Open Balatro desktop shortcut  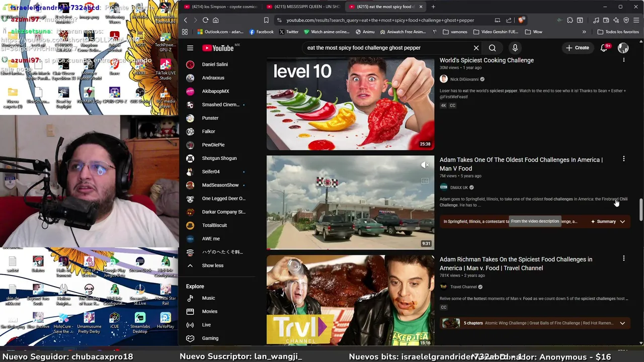[x=38, y=265]
